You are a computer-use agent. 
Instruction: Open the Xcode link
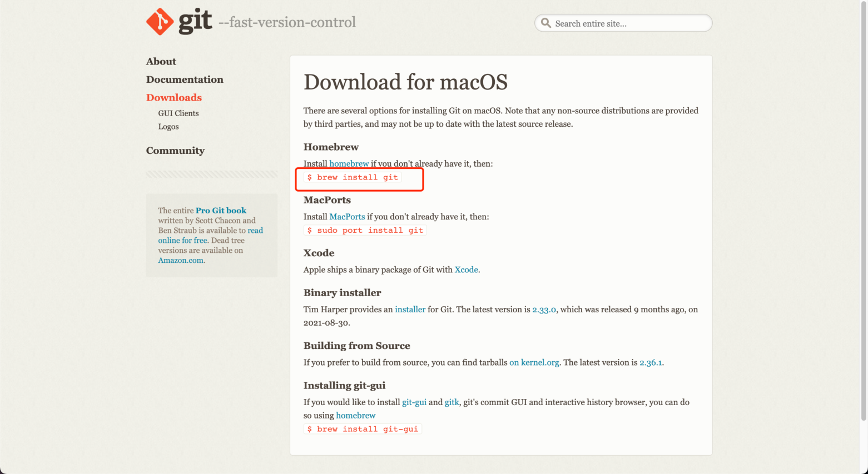click(x=466, y=270)
